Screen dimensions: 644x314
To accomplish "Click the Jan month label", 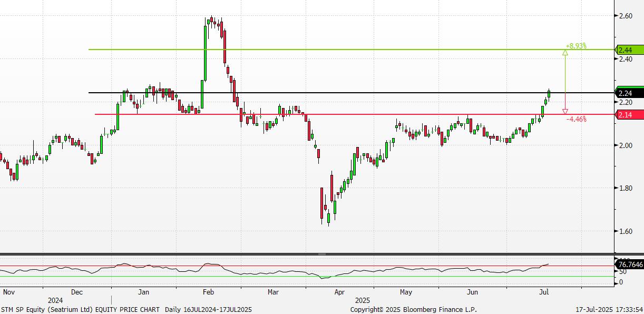I will (x=143, y=291).
